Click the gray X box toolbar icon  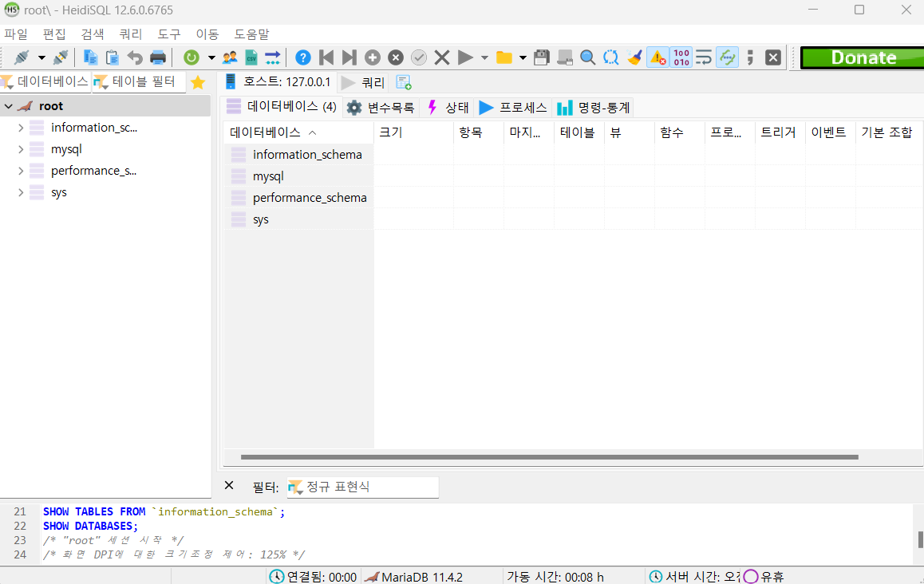click(x=773, y=57)
